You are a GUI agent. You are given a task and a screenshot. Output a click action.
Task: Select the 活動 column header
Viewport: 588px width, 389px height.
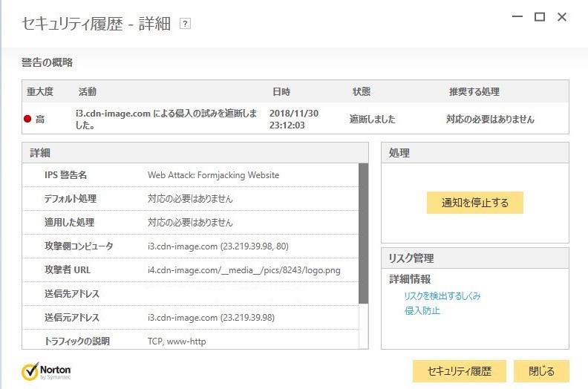pyautogui.click(x=88, y=92)
